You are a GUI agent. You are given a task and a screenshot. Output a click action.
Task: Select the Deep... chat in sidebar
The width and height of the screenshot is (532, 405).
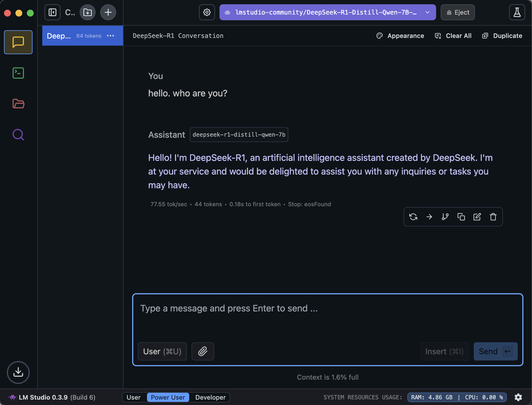59,36
